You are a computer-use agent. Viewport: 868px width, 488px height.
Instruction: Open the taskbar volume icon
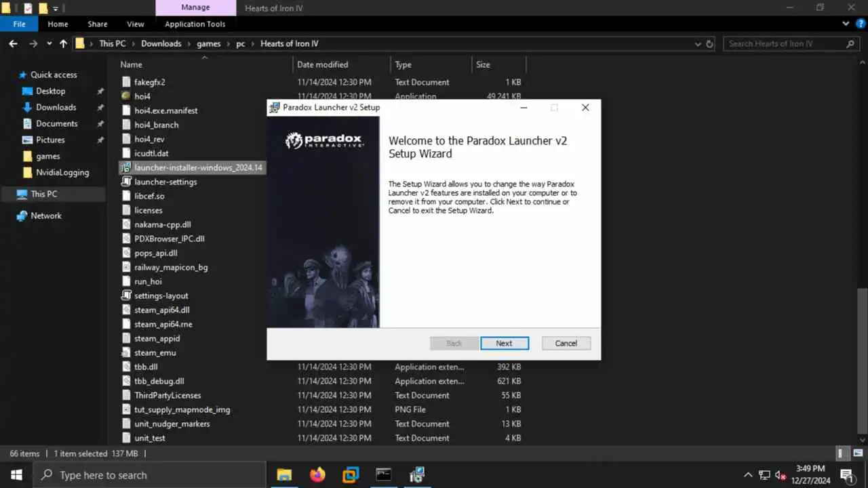tap(781, 475)
